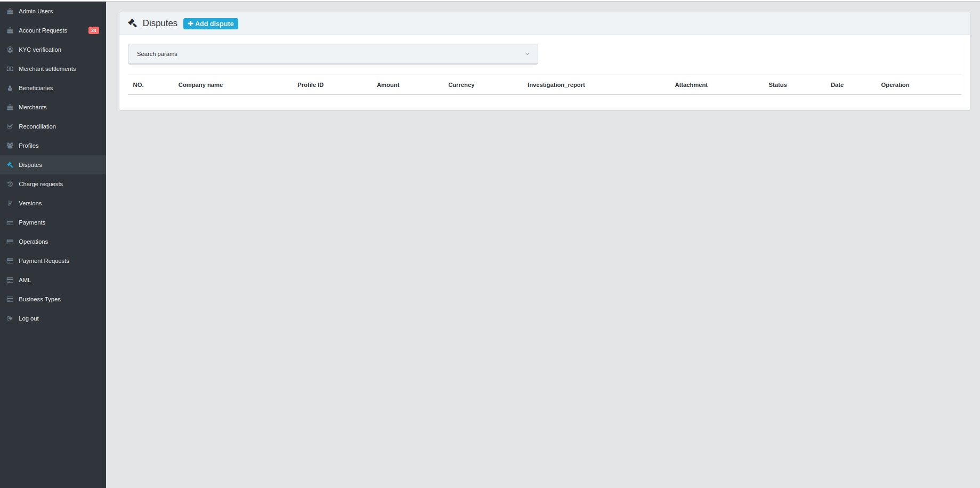Click the Admin Users sidebar icon
This screenshot has width=980, height=488.
(10, 11)
